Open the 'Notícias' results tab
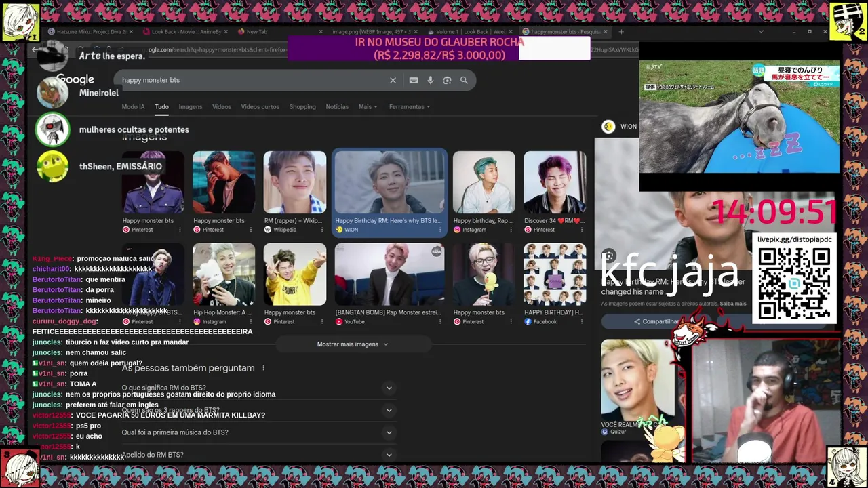 pyautogui.click(x=337, y=106)
